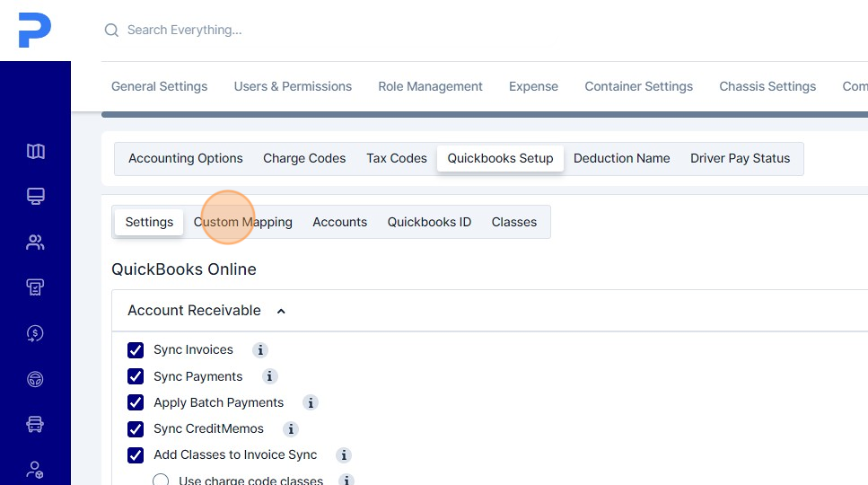Open Chassis Settings tab
Screen dimensions: 868x485
click(767, 86)
